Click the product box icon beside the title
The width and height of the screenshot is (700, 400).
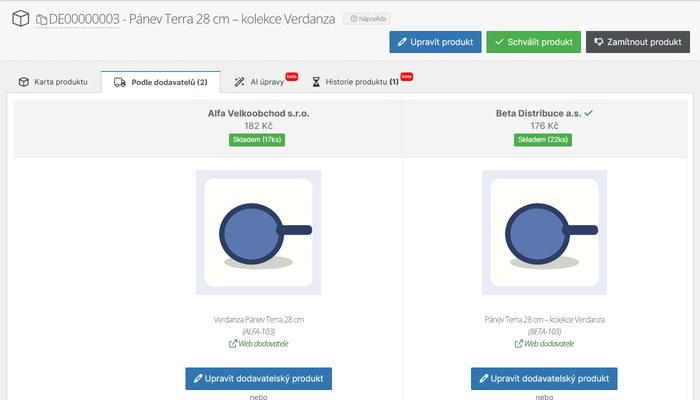click(x=21, y=18)
